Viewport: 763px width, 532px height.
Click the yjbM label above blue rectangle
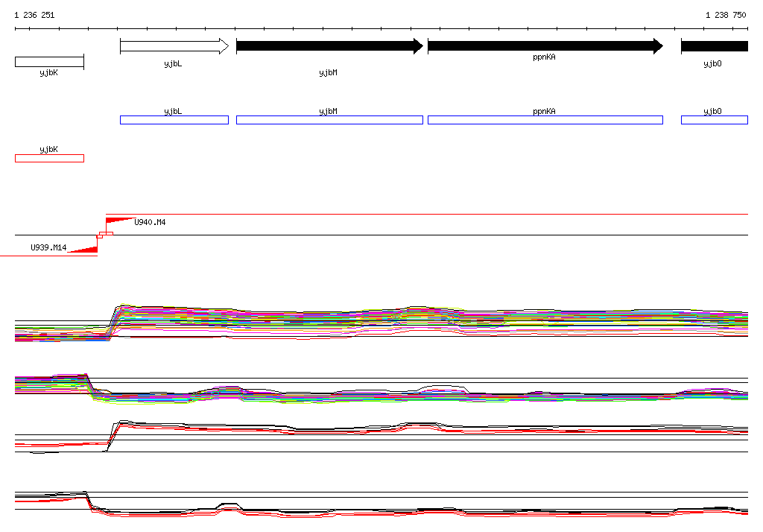point(328,112)
